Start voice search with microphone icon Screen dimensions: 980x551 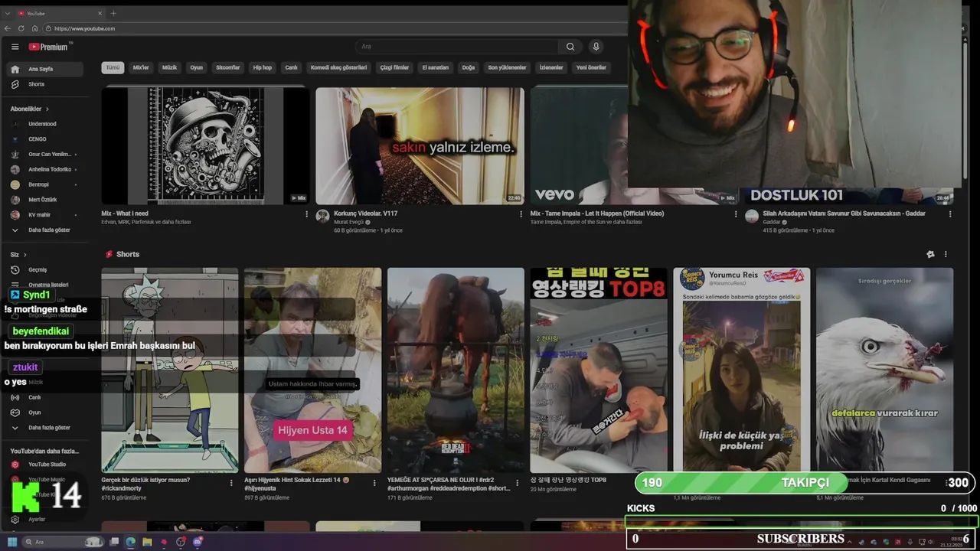[x=596, y=47]
